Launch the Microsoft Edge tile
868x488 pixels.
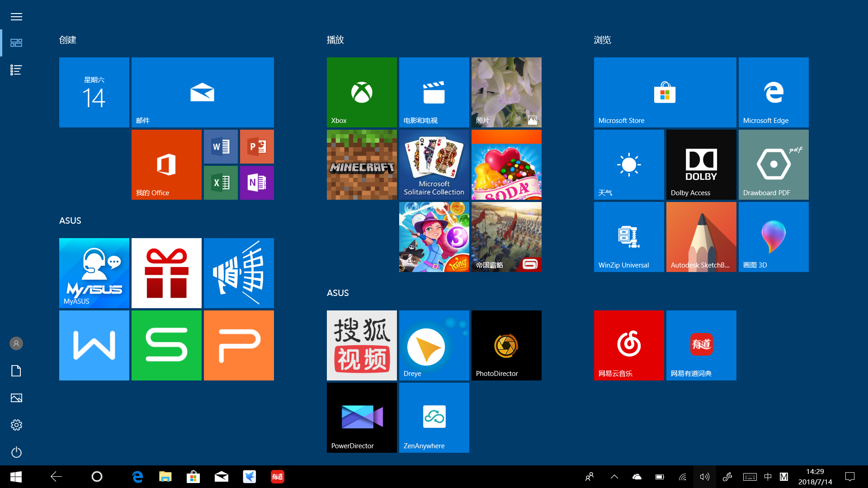click(774, 92)
